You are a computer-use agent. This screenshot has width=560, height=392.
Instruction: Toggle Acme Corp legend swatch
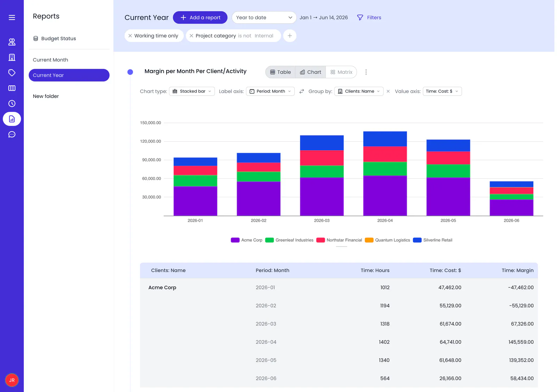coord(235,240)
